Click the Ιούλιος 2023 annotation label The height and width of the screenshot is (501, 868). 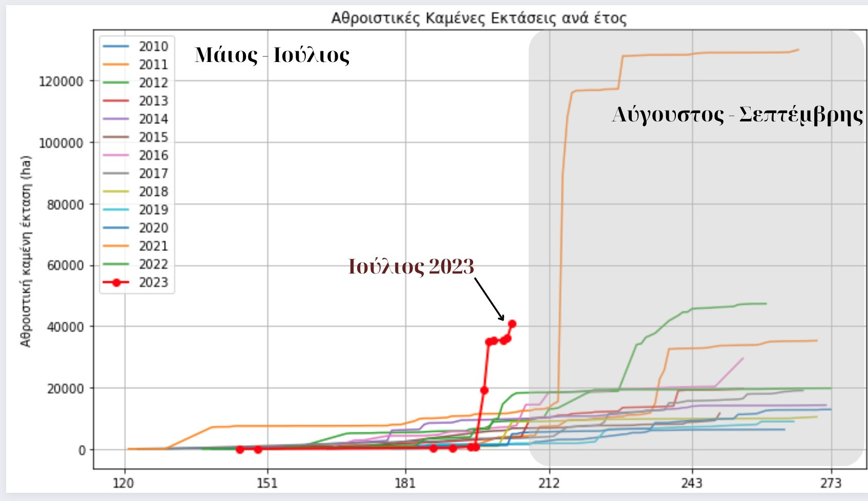(411, 266)
